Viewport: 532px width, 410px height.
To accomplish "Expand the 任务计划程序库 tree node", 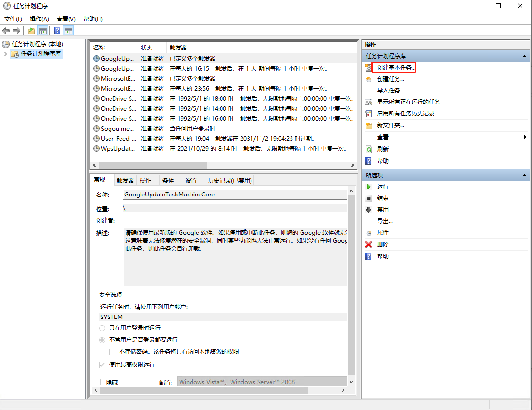I will [x=6, y=54].
